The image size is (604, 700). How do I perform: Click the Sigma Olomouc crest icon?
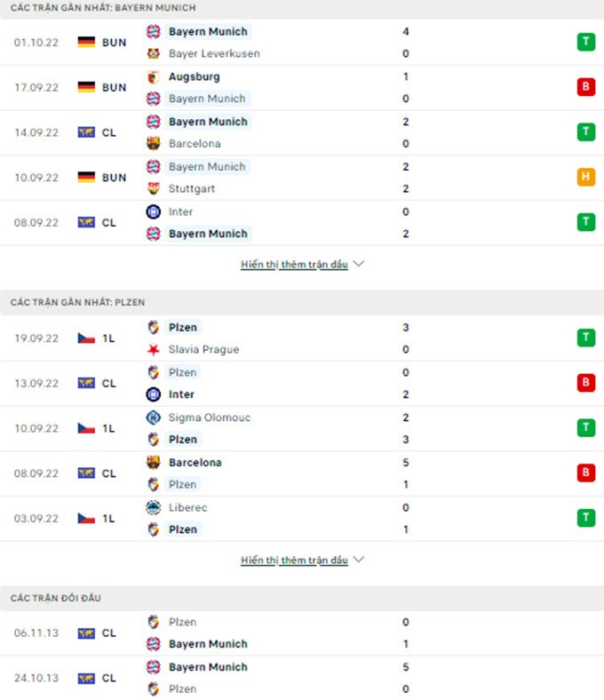(x=153, y=418)
